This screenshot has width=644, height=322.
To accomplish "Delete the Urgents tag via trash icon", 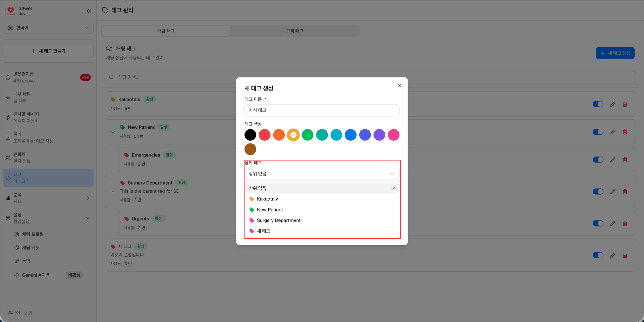I will tap(625, 223).
